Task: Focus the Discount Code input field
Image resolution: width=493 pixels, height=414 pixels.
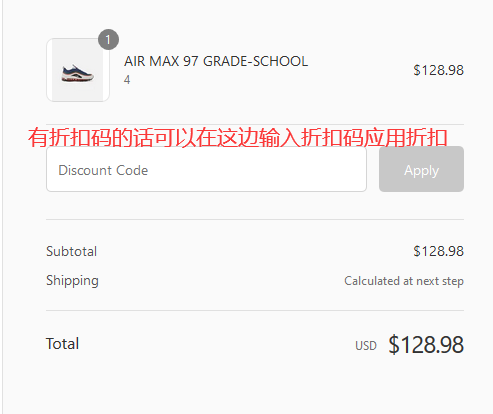Action: pyautogui.click(x=207, y=170)
